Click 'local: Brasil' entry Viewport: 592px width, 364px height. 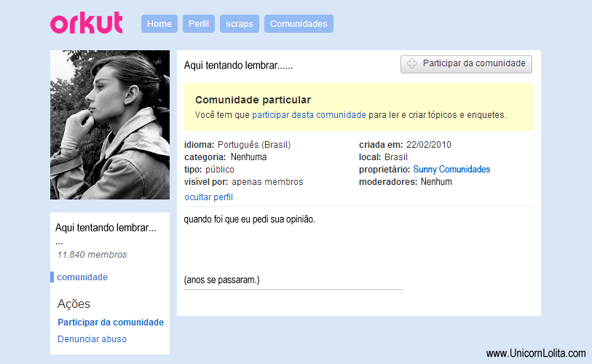(x=383, y=157)
